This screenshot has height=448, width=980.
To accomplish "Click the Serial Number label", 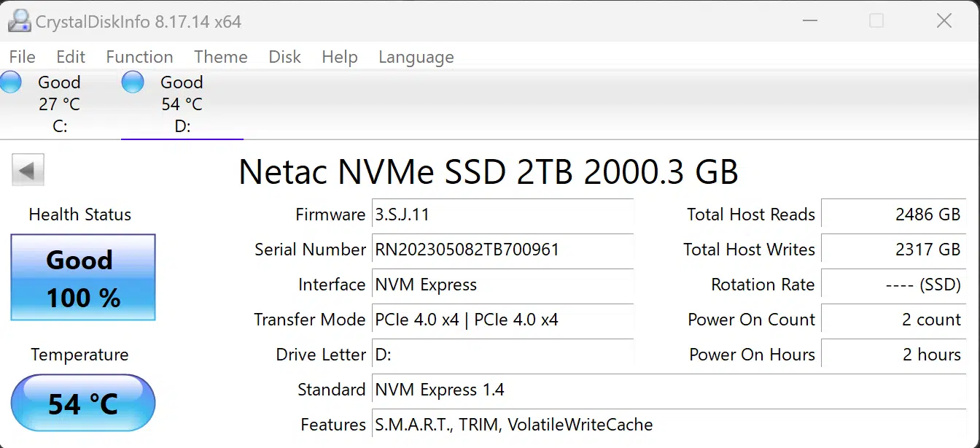I will tap(310, 250).
